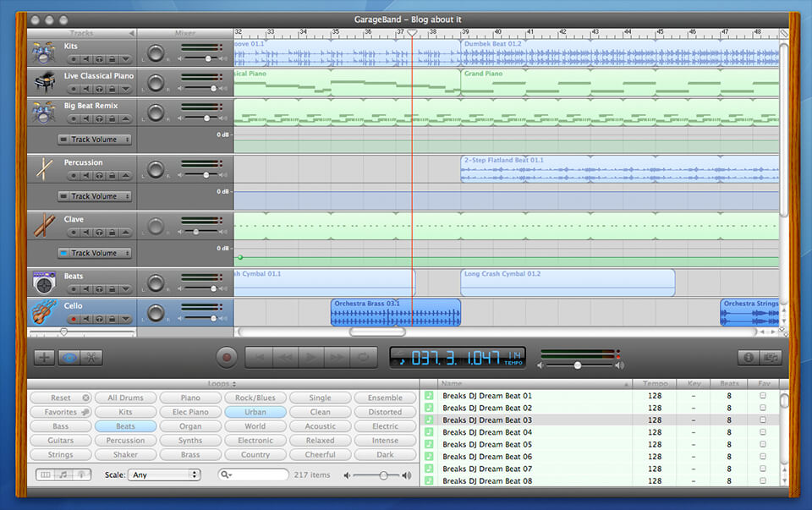Select the Cheerful keyword button
This screenshot has width=812, height=510.
point(320,454)
